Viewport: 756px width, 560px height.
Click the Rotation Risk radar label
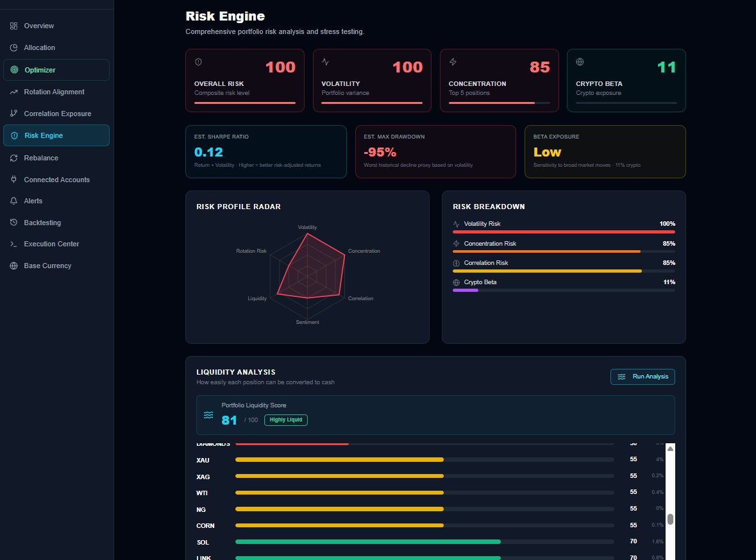pyautogui.click(x=251, y=251)
